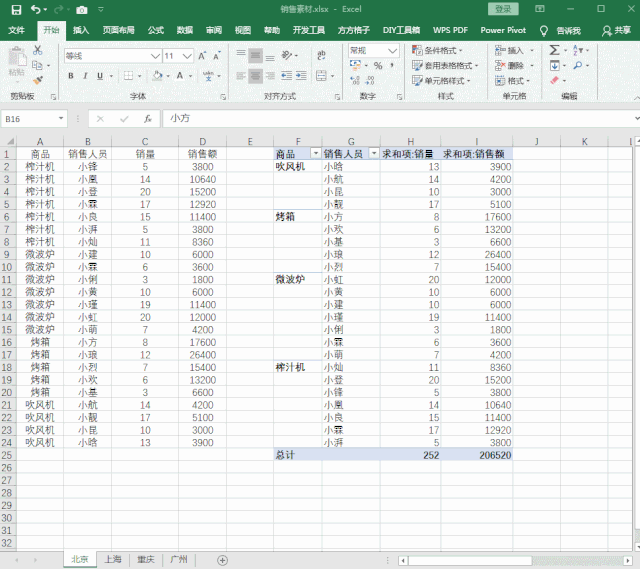Open number format dropdown
The image size is (640, 569).
[x=393, y=51]
